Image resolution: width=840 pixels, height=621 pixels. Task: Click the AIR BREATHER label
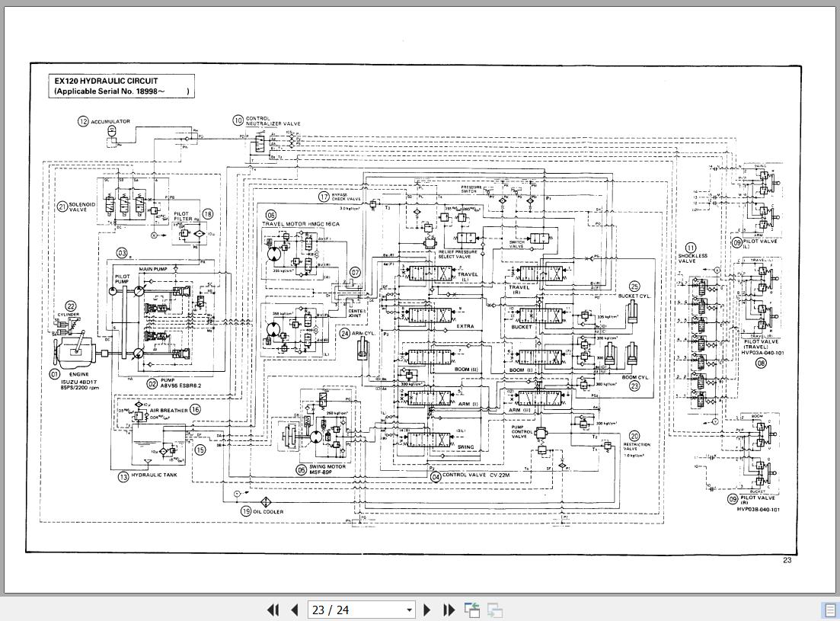tap(169, 411)
